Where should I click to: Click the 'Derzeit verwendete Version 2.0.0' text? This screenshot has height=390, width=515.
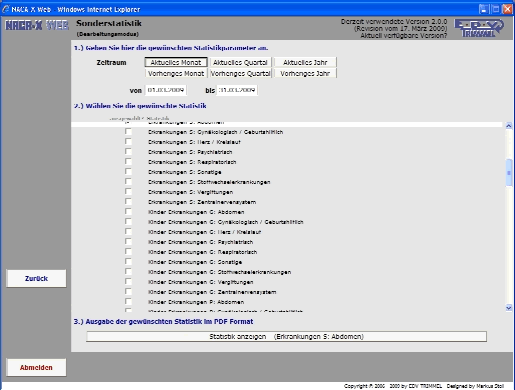pos(394,22)
